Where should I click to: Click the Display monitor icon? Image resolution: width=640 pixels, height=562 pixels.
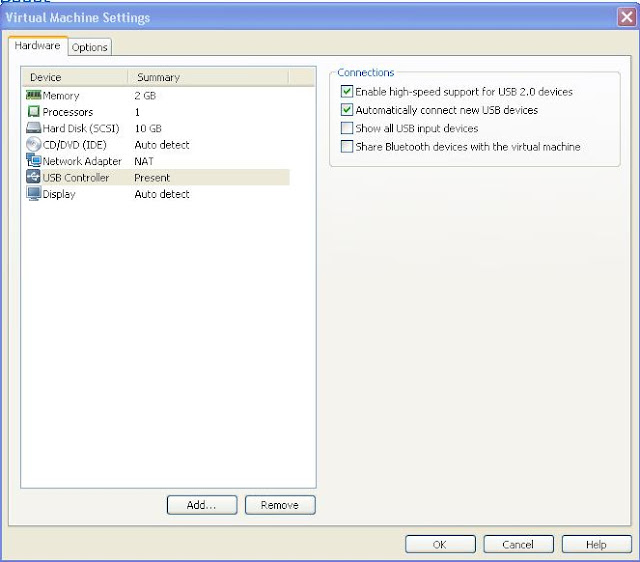pos(33,193)
